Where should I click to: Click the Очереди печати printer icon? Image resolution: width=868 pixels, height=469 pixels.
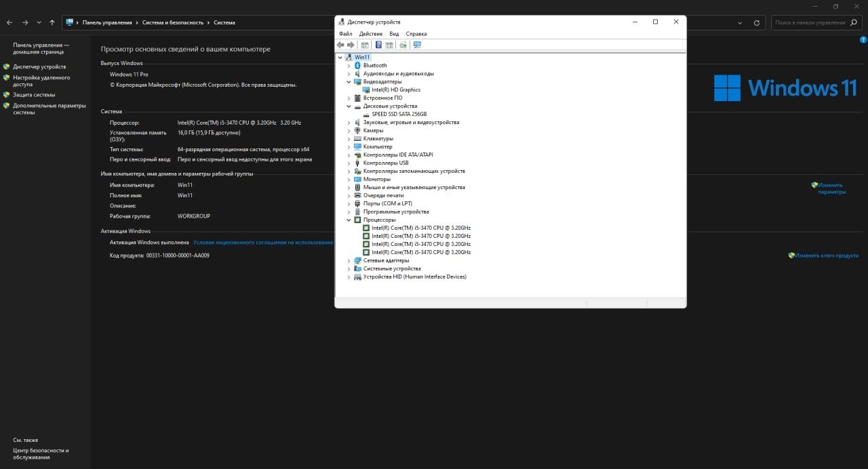coord(357,195)
